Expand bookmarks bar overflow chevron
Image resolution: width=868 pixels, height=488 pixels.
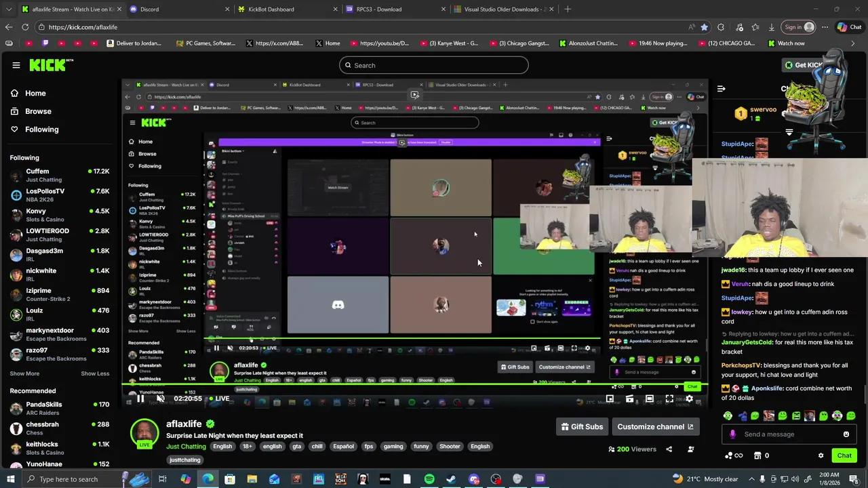coord(852,43)
